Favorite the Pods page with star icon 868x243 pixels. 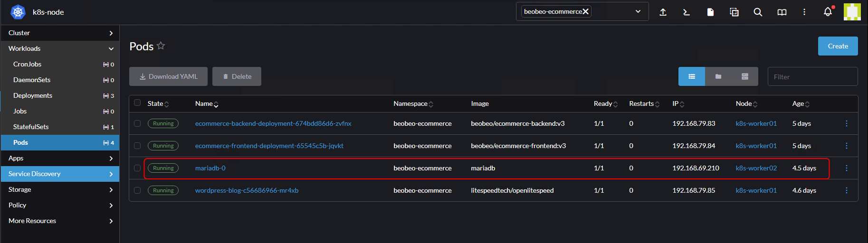pyautogui.click(x=161, y=46)
